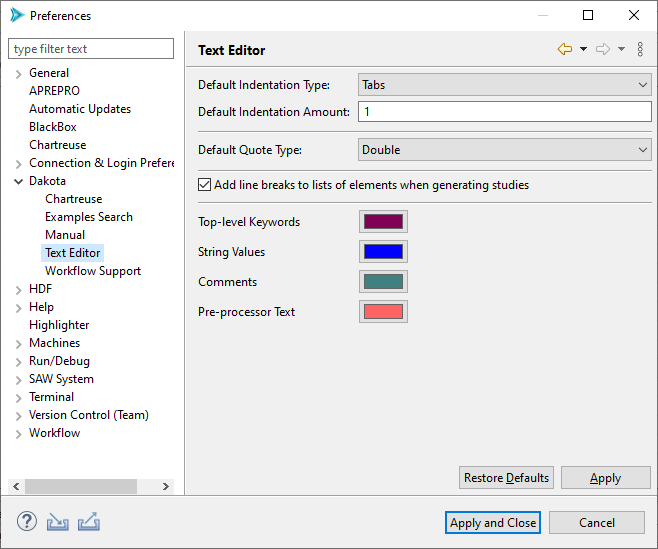The width and height of the screenshot is (658, 549).
Task: Select Highlighter preferences page
Action: [59, 325]
